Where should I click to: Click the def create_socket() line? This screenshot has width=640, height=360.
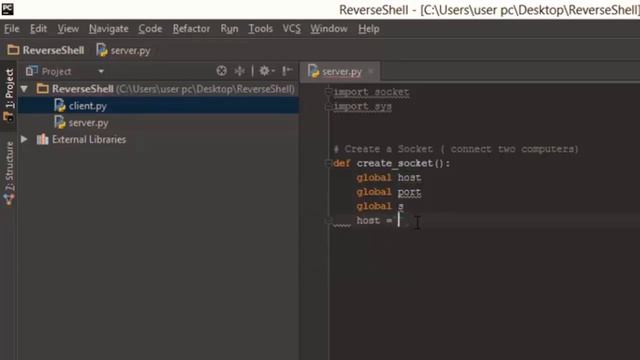392,163
